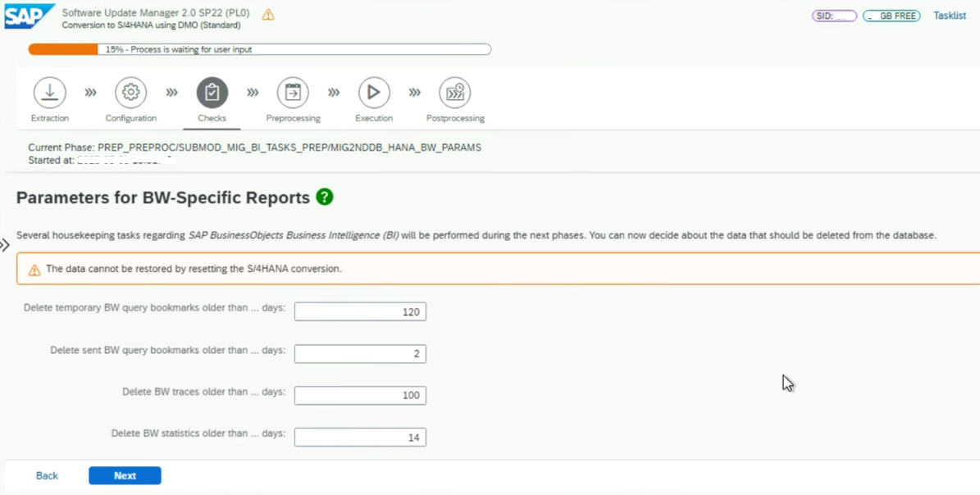
Task: Click the warning icon in the data restore message
Action: [34, 270]
